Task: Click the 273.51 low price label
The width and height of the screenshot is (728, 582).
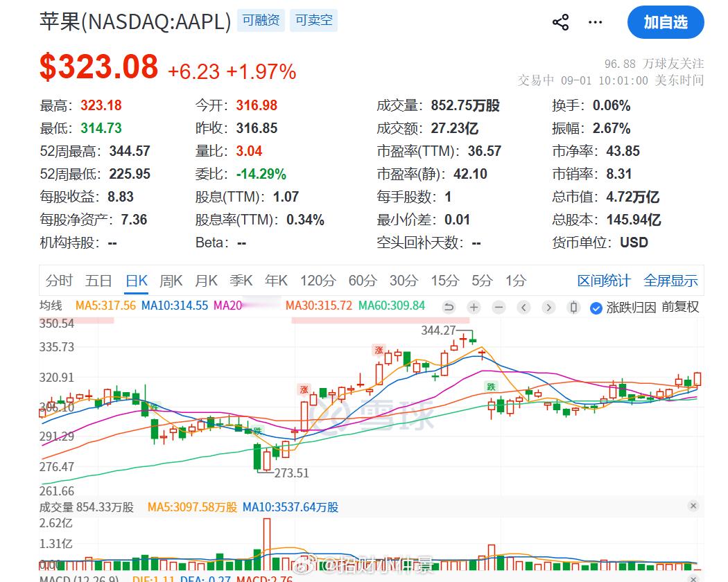Action: [292, 473]
